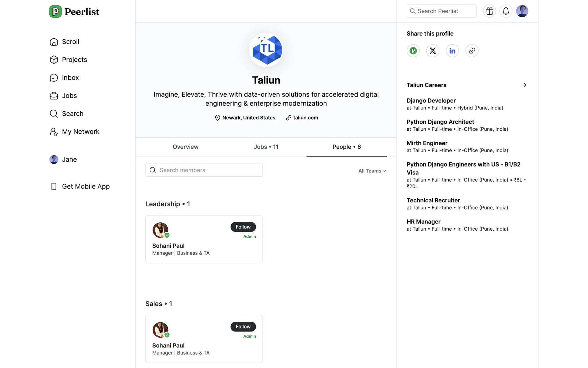This screenshot has width=588, height=368.
Task: Open Jobs from the sidebar
Action: click(70, 96)
